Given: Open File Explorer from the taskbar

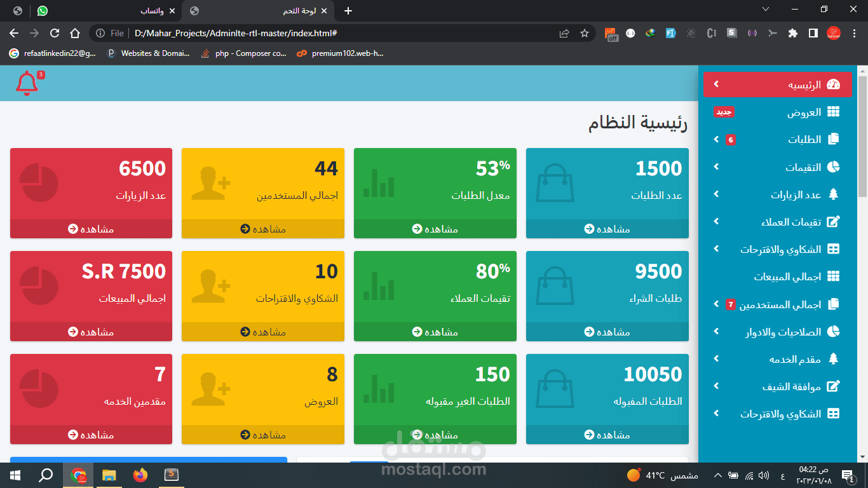Looking at the screenshot, I should point(109,475).
